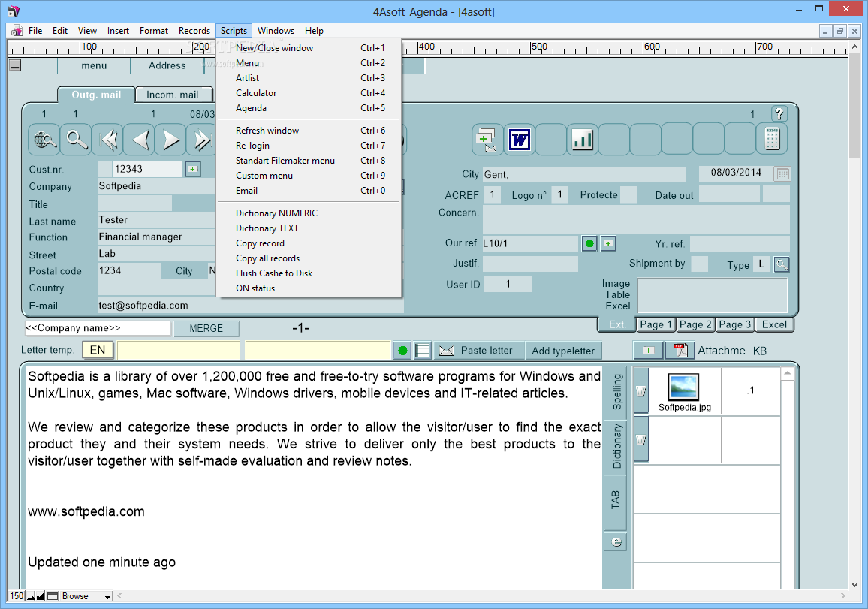This screenshot has width=868, height=609.
Task: Open the Word document icon
Action: coord(520,140)
